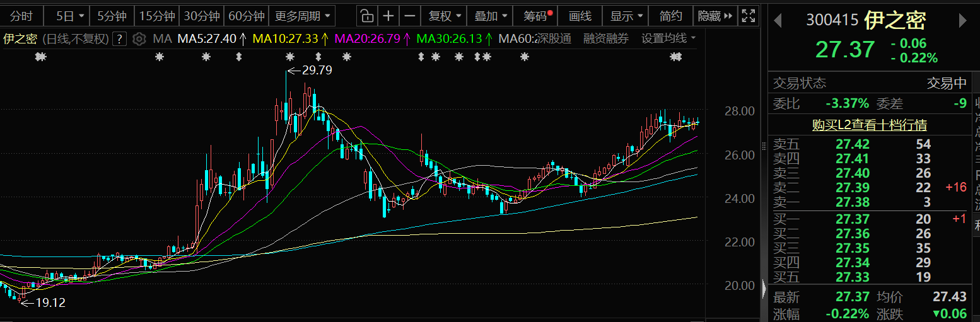The height and width of the screenshot is (322, 980).
Task: Click the 融资融券 label button
Action: (x=605, y=38)
